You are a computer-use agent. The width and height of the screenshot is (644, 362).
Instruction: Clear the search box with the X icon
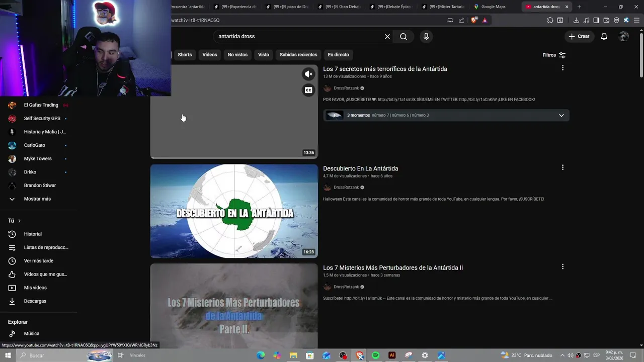tap(387, 36)
